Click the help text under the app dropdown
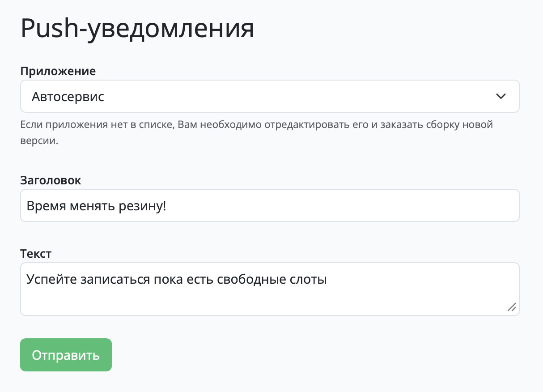The width and height of the screenshot is (543, 392). click(x=257, y=132)
